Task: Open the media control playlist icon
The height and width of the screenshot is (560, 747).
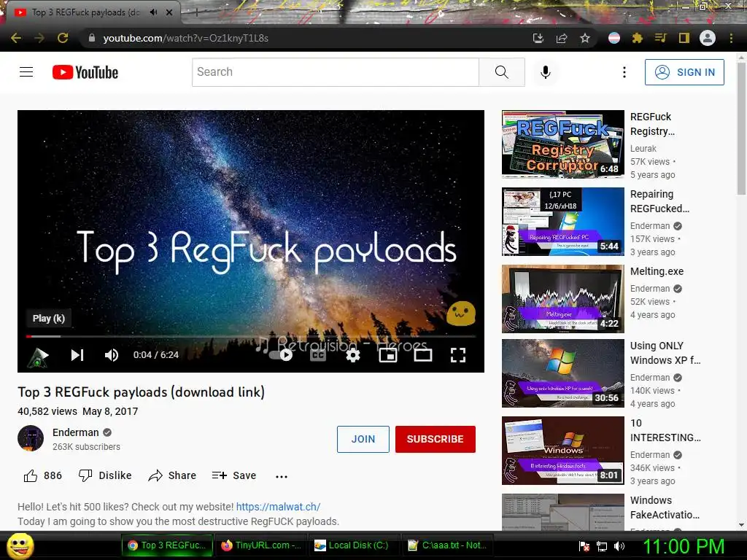Action: point(661,38)
